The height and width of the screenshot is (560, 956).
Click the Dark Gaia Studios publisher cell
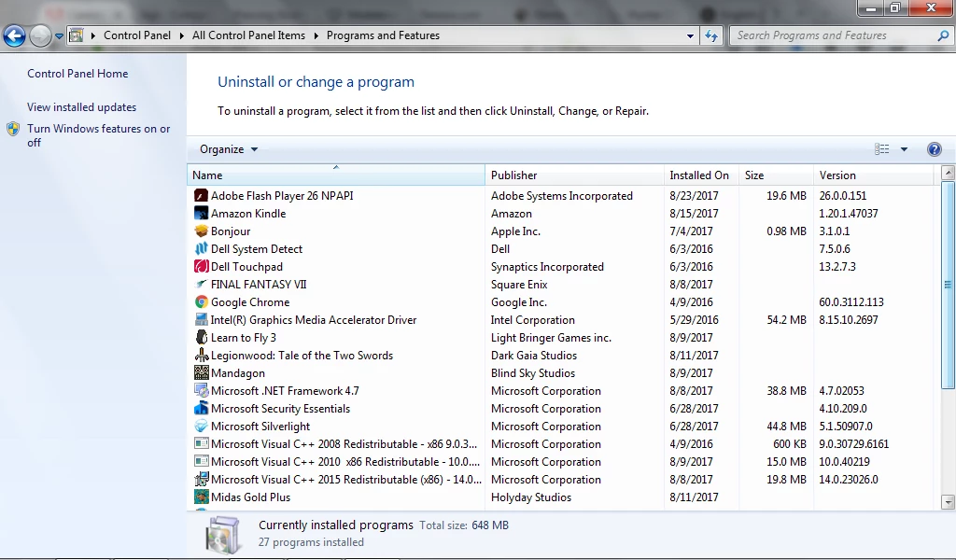coord(534,356)
